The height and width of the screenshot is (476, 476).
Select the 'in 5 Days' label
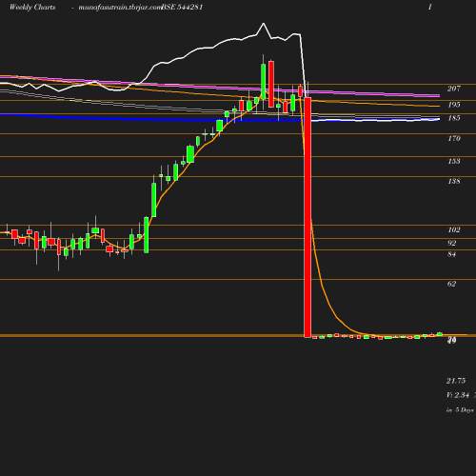tap(460, 410)
